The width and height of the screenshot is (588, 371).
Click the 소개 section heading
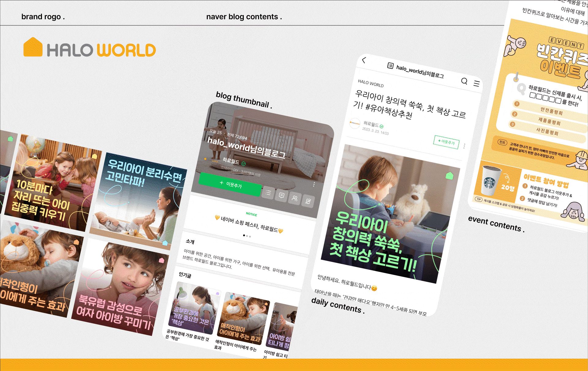190,242
